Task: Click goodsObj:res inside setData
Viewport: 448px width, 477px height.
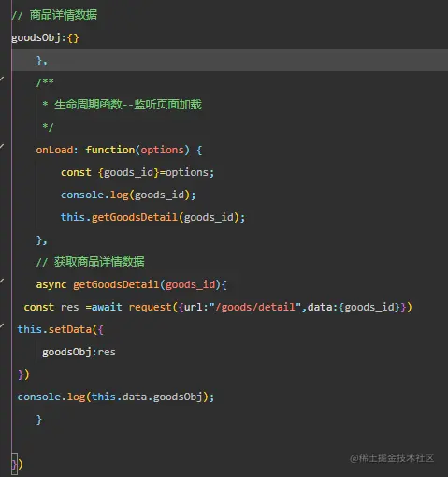Action: tap(79, 352)
